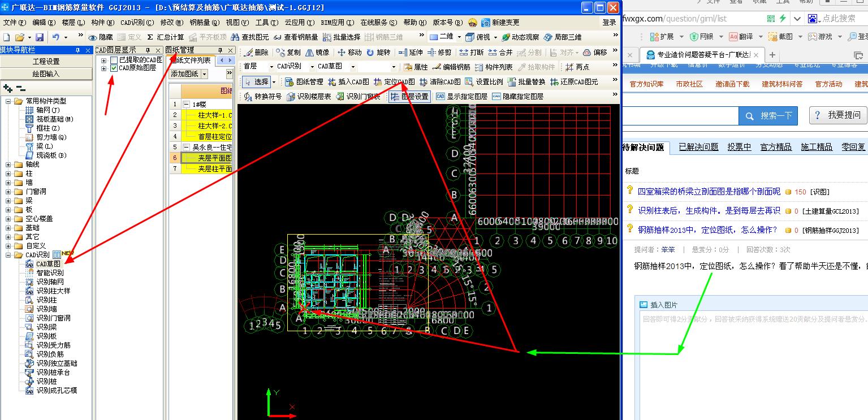Click the save disk icon
Image resolution: width=868 pixels, height=420 pixels.
[x=40, y=37]
